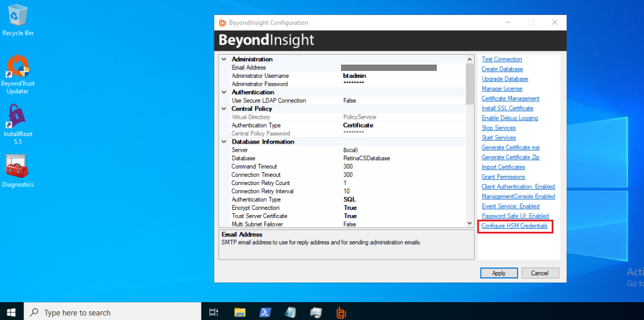This screenshot has width=644, height=320.
Task: Click the property grid scrollbar thumb
Action: 470,84
